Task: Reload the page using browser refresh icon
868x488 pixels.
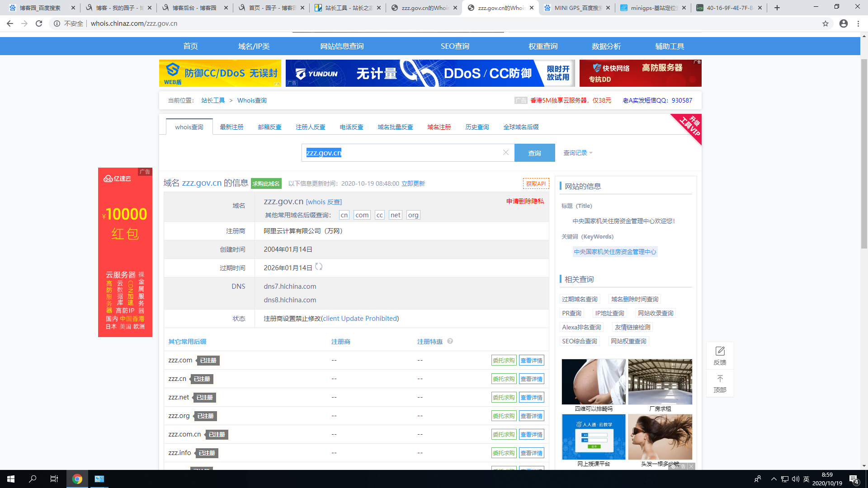Action: pyautogui.click(x=39, y=23)
